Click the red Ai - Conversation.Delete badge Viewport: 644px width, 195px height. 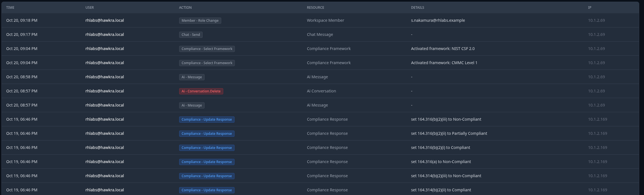click(x=201, y=91)
